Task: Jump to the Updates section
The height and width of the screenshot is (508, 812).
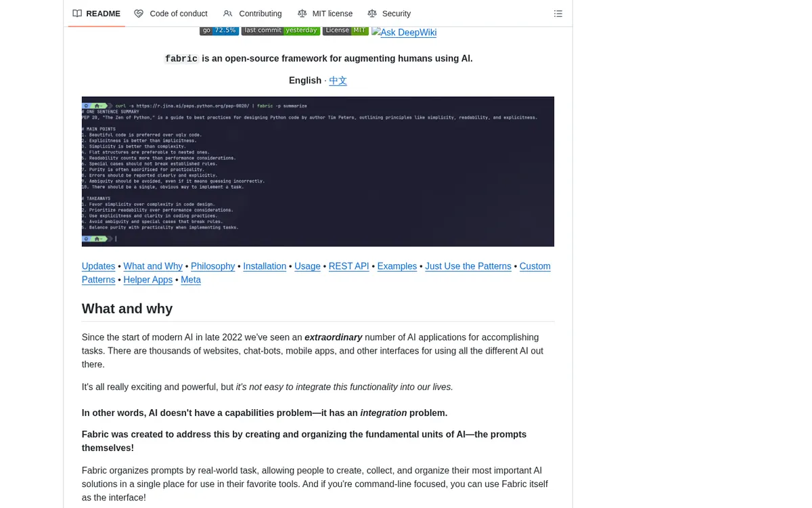Action: [98, 266]
